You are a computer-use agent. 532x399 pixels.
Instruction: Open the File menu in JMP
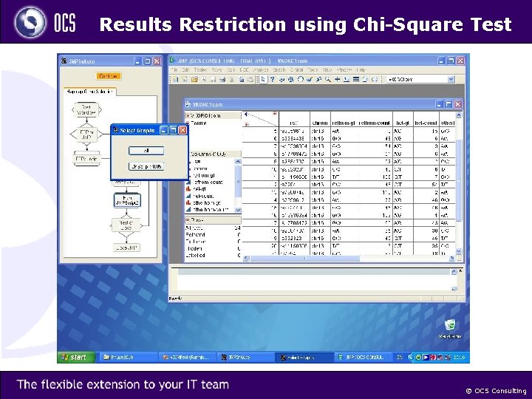pyautogui.click(x=174, y=69)
